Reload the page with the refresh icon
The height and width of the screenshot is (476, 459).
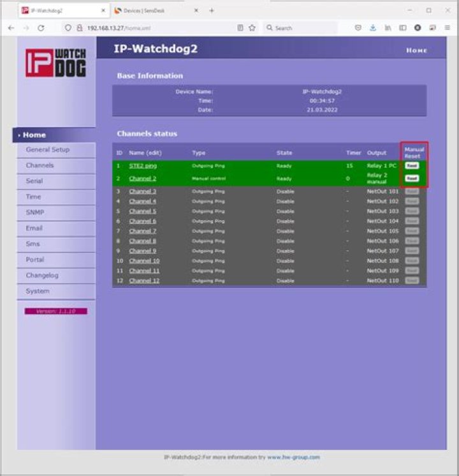point(41,28)
